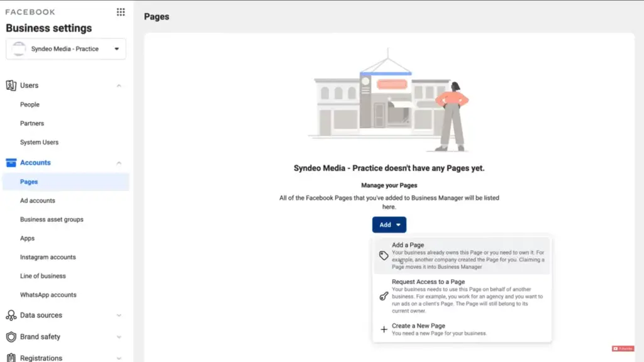Image resolution: width=644 pixels, height=362 pixels.
Task: Click the Manage your Pages subheading
Action: [389, 185]
